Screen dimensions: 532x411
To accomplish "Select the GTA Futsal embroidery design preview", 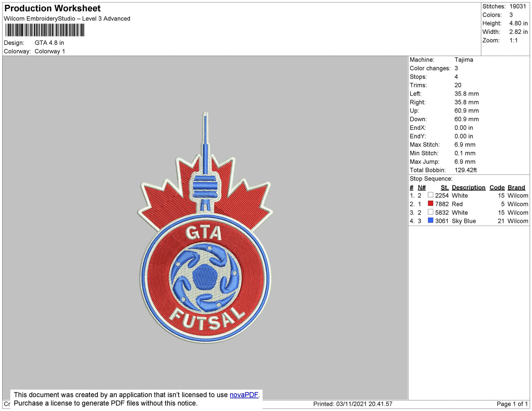I will point(205,228).
